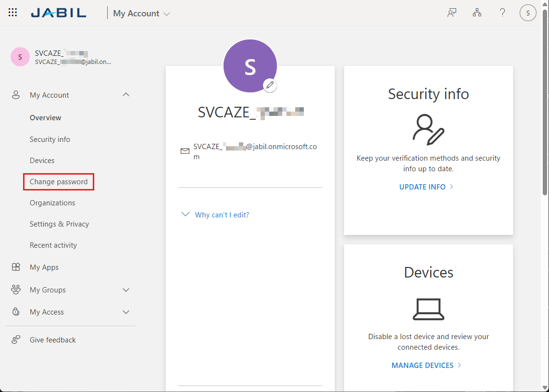
Task: Open the help question mark icon
Action: coord(502,13)
